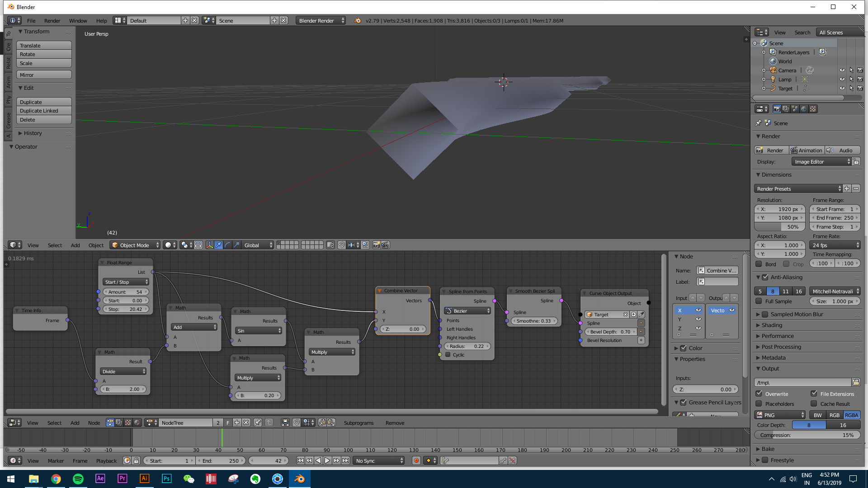Viewport: 868px width, 488px height.
Task: Open the timeline Marker menu
Action: tap(56, 461)
